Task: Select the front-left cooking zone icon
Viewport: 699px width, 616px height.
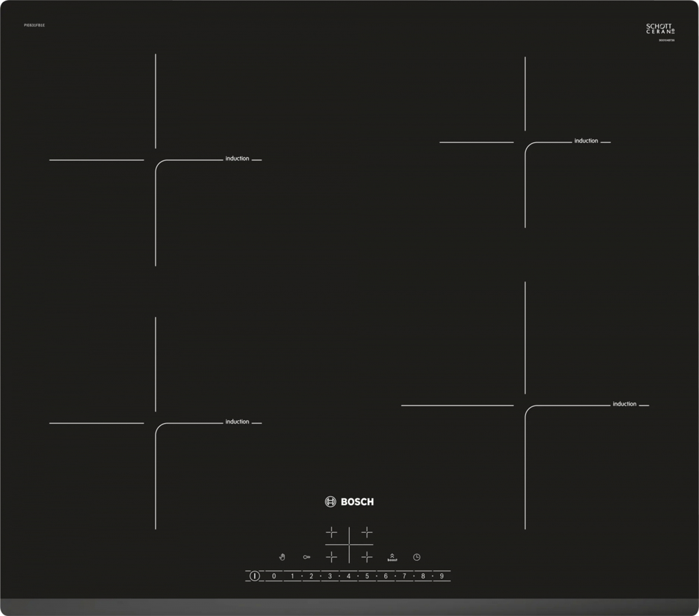Action: [331, 557]
